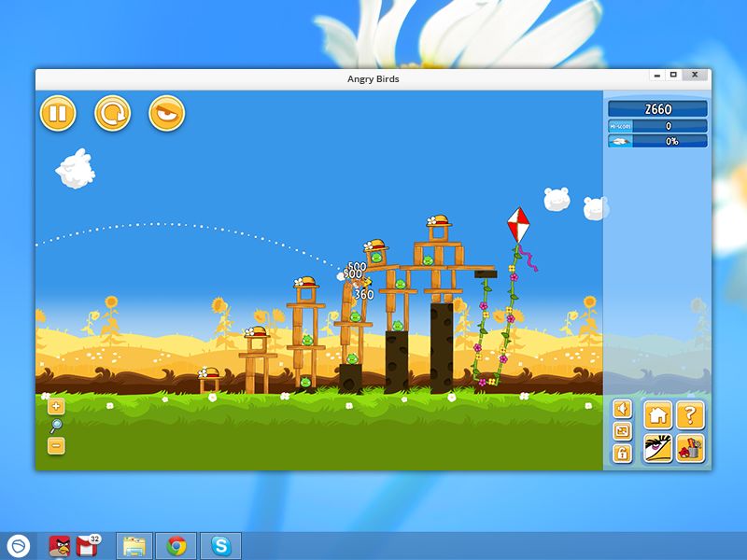
Task: Open Skype from the taskbar
Action: coord(220,546)
